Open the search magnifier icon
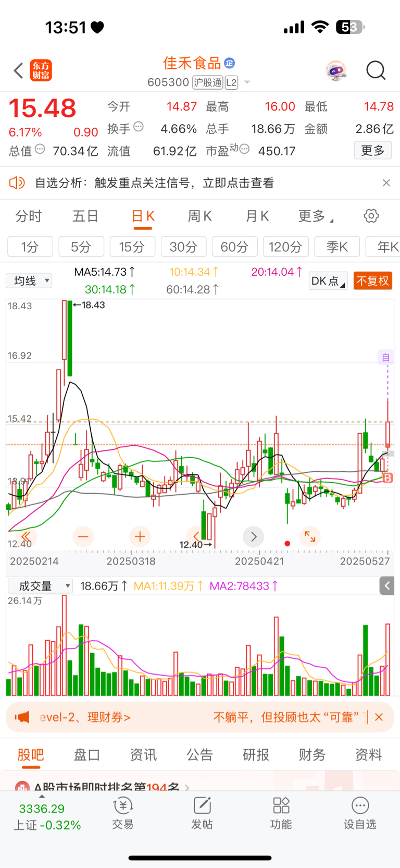This screenshot has width=400, height=868. (376, 70)
